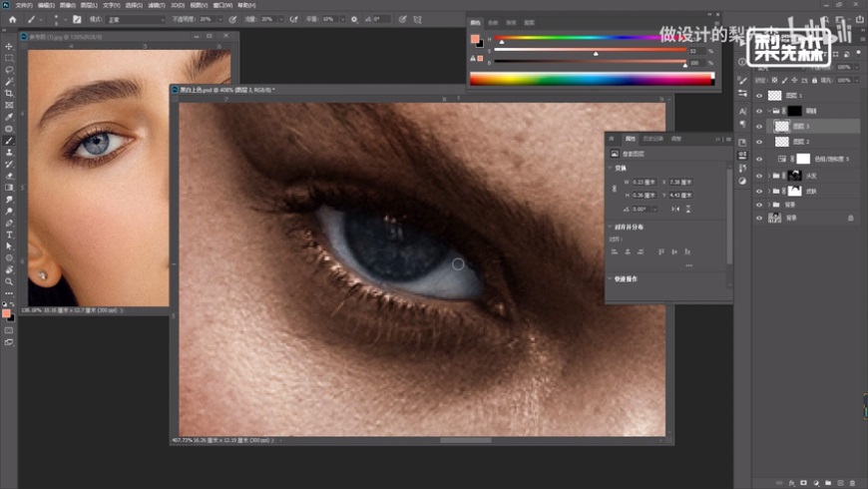Click the foreground color swatch in toolbar
868x489 pixels.
(x=6, y=312)
